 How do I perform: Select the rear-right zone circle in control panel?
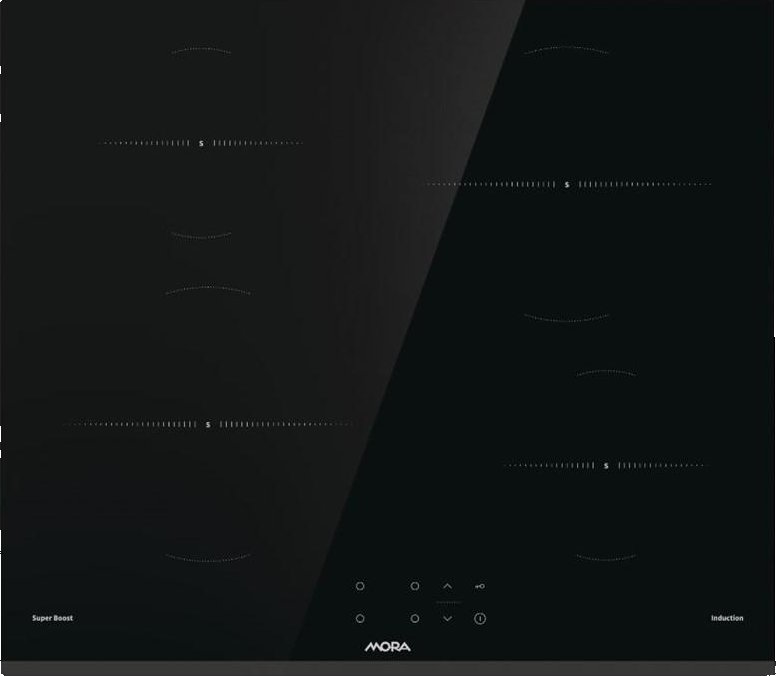414,586
